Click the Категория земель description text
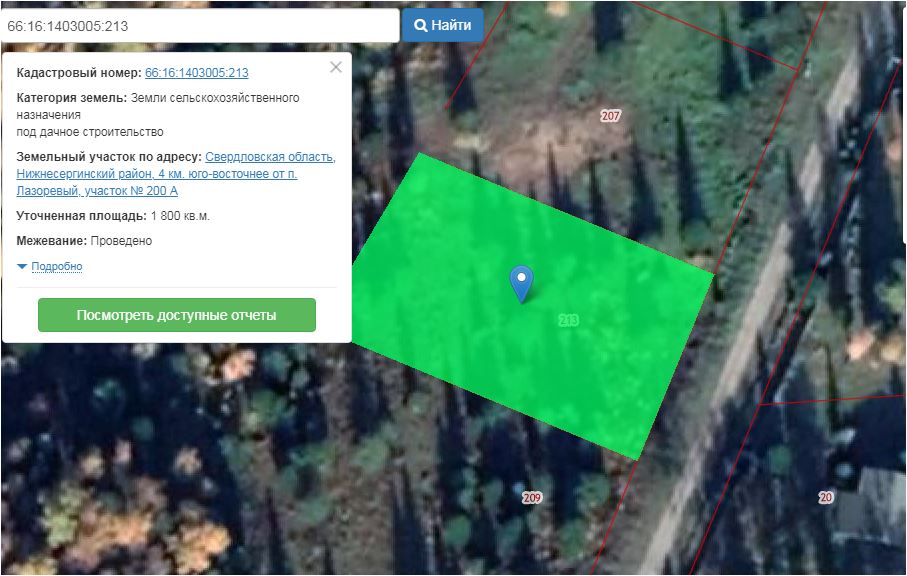This screenshot has width=907, height=576. (x=158, y=115)
